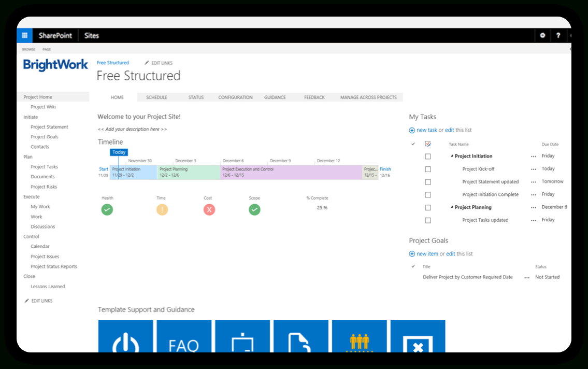
Task: Click the green Health status indicator
Action: click(107, 209)
